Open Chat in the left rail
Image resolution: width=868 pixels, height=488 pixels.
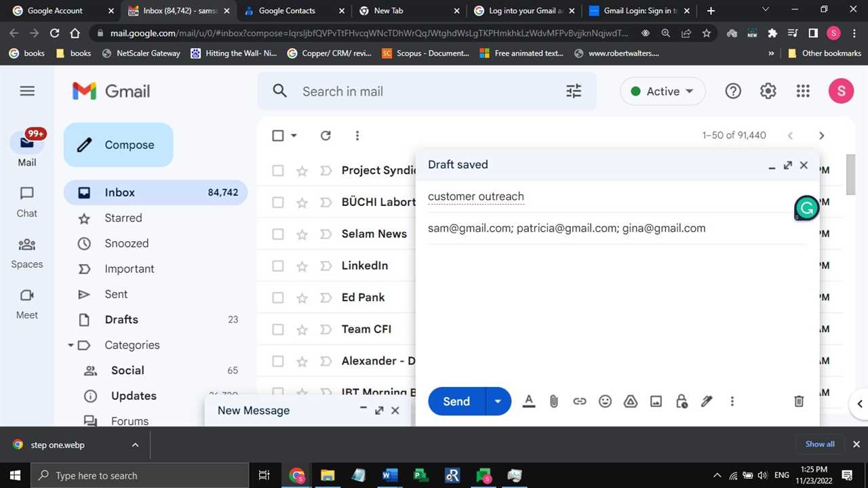coord(27,202)
